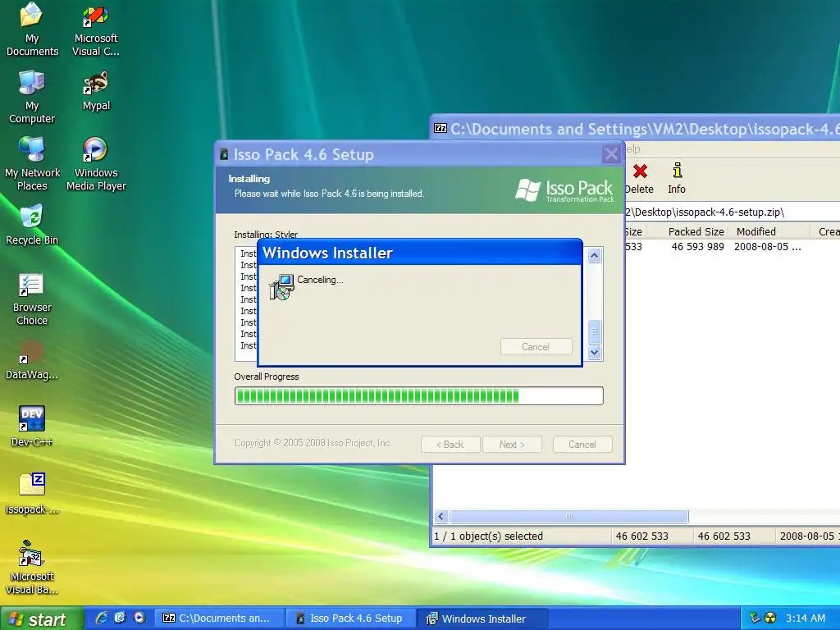Screen dimensions: 840x630
Task: Click Isso Pack Transformation Pack logo
Action: pyautogui.click(x=564, y=190)
